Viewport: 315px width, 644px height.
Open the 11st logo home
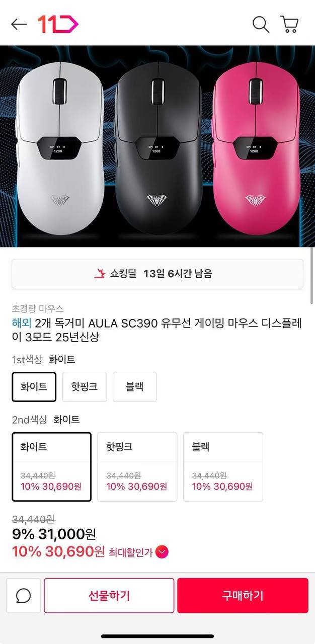click(58, 24)
